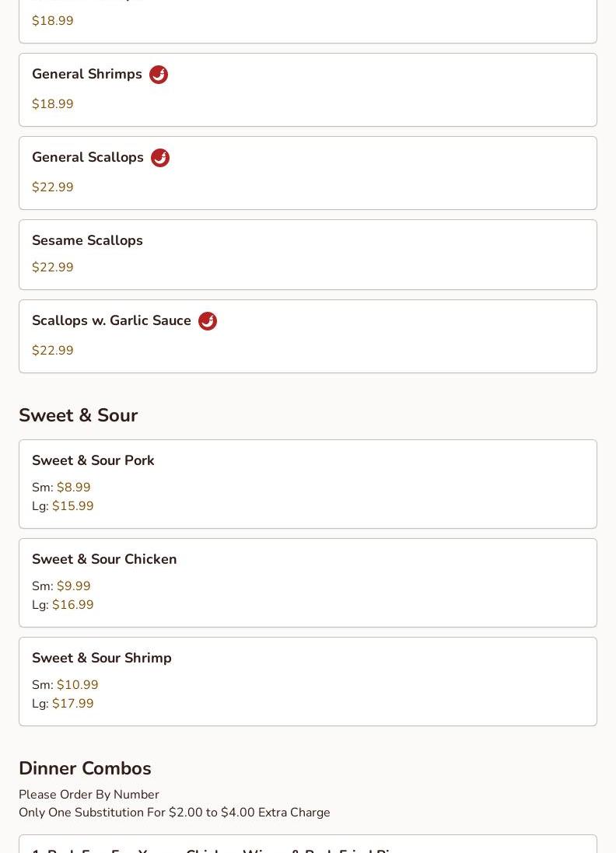Click the Sweet & Sour section heading

(78, 415)
